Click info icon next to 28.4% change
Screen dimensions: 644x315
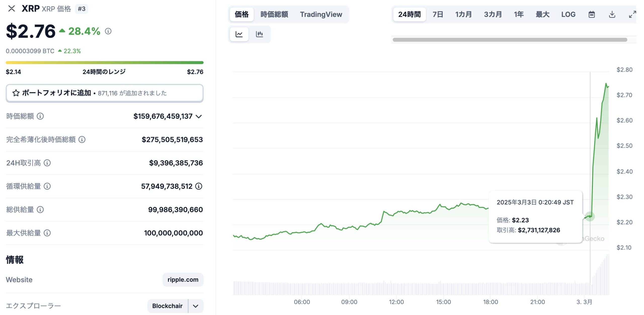point(108,31)
